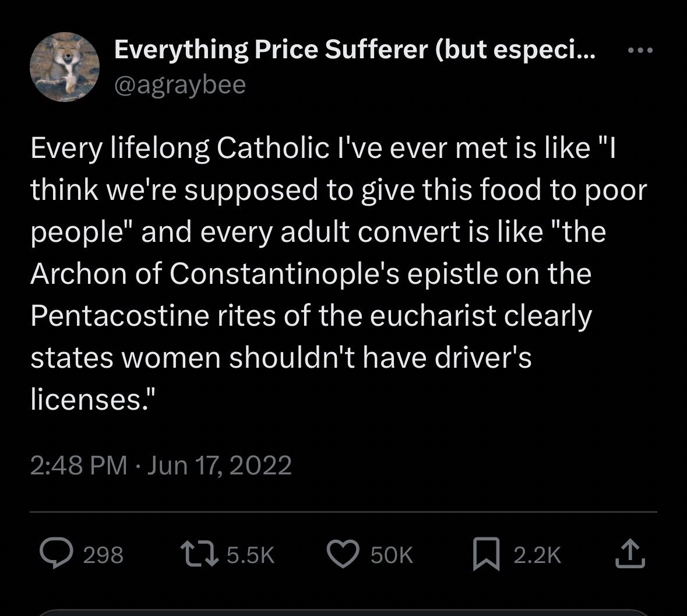Click the 2:48 PM timestamp

pyautogui.click(x=79, y=465)
